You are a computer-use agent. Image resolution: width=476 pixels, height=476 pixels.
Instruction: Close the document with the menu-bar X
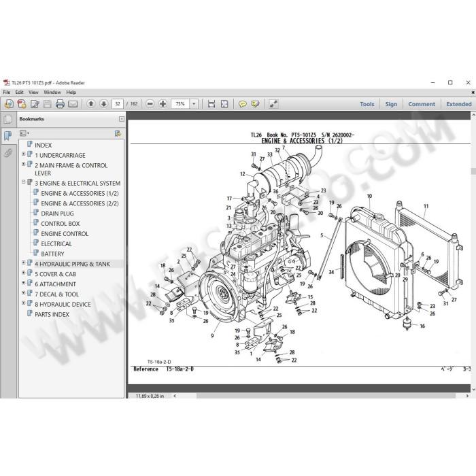click(x=473, y=92)
